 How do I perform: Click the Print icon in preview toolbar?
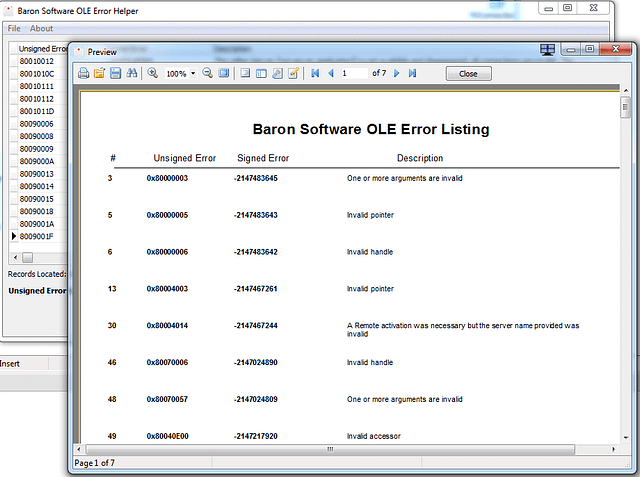[84, 73]
